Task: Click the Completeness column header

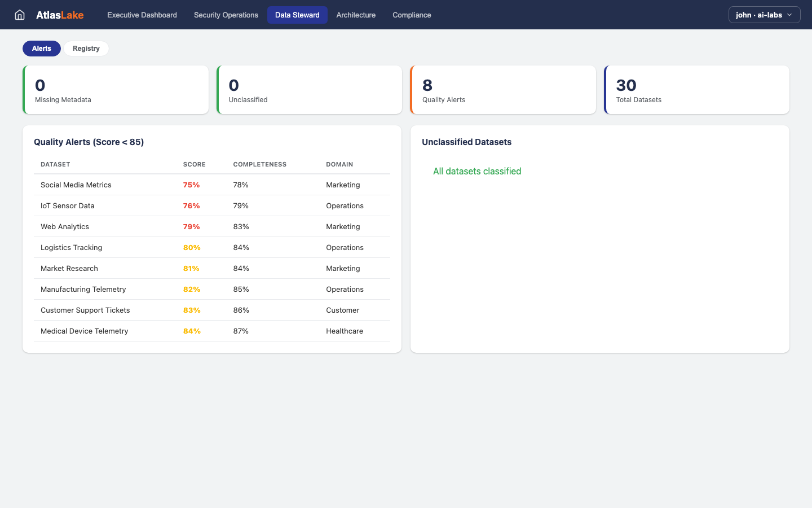Action: [x=259, y=164]
